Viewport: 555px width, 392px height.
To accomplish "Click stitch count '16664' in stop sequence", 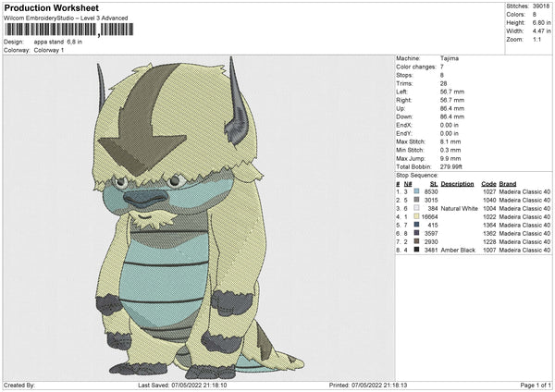I will [x=430, y=217].
